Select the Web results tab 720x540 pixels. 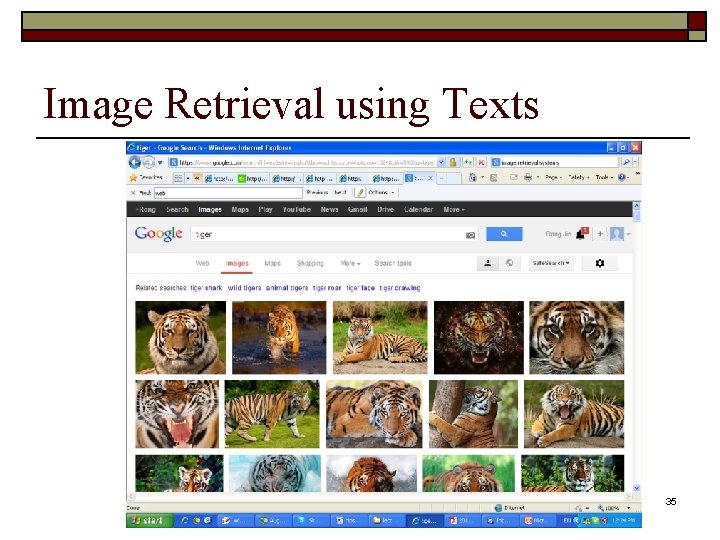click(x=202, y=263)
